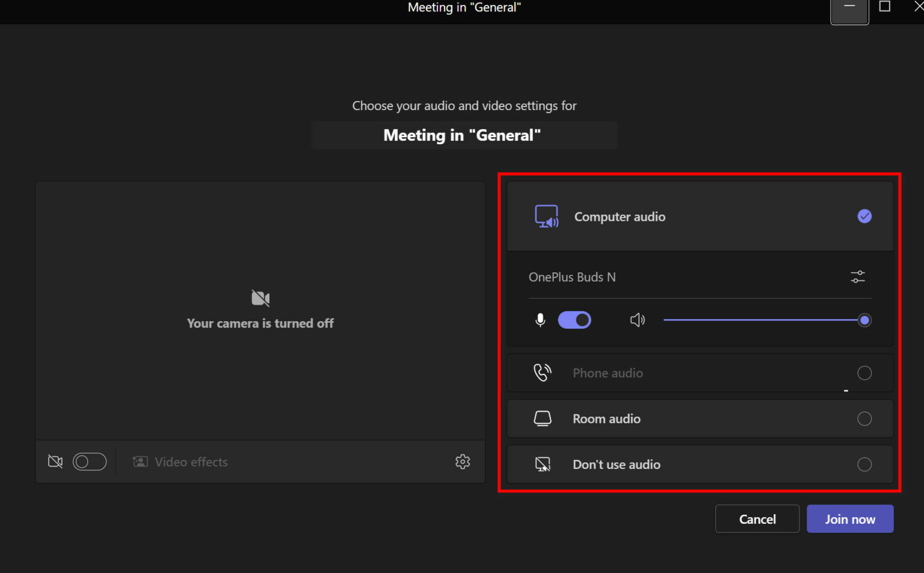Click the Don't use audio icon
The image size is (924, 573).
[543, 464]
